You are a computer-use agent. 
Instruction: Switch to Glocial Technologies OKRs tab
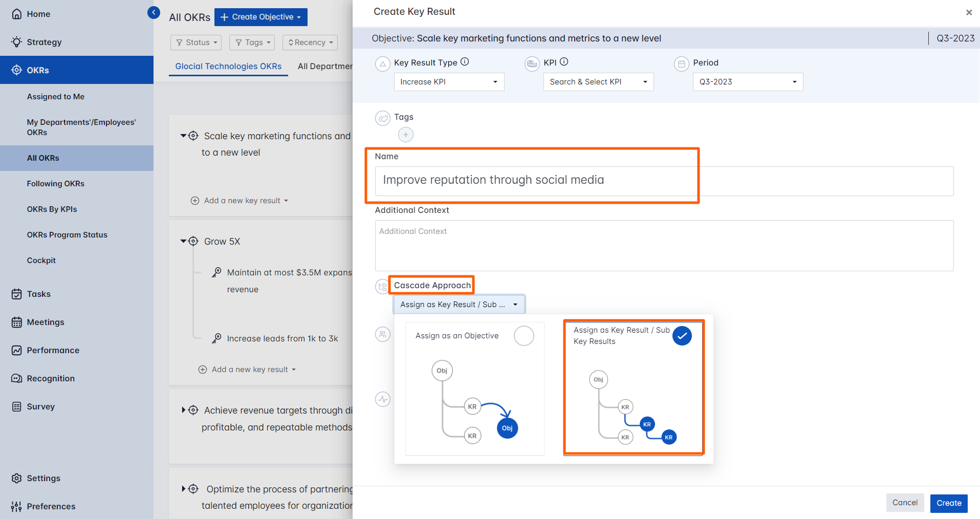(x=228, y=66)
